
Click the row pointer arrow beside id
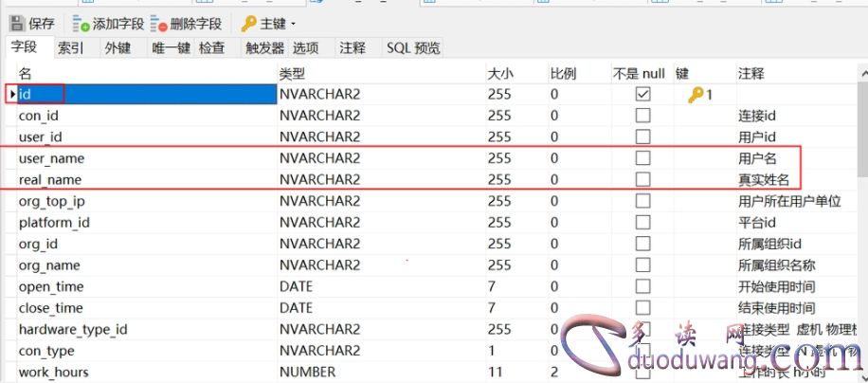[x=12, y=95]
